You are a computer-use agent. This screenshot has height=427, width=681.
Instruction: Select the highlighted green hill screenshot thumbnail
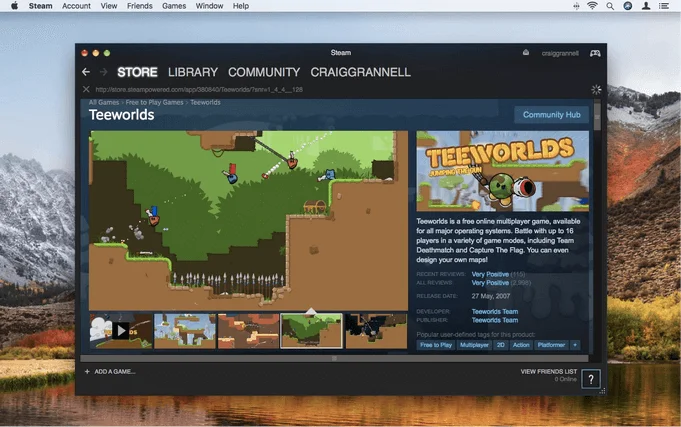311,330
